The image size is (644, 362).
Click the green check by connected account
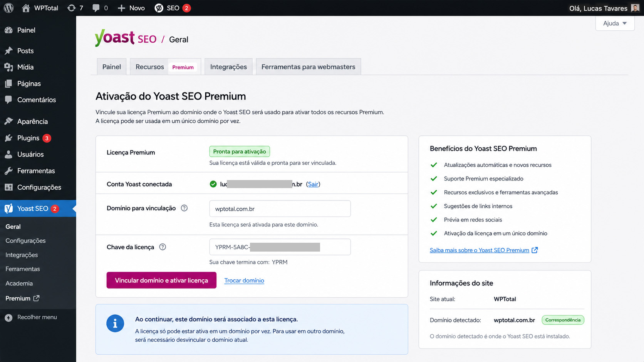click(213, 184)
